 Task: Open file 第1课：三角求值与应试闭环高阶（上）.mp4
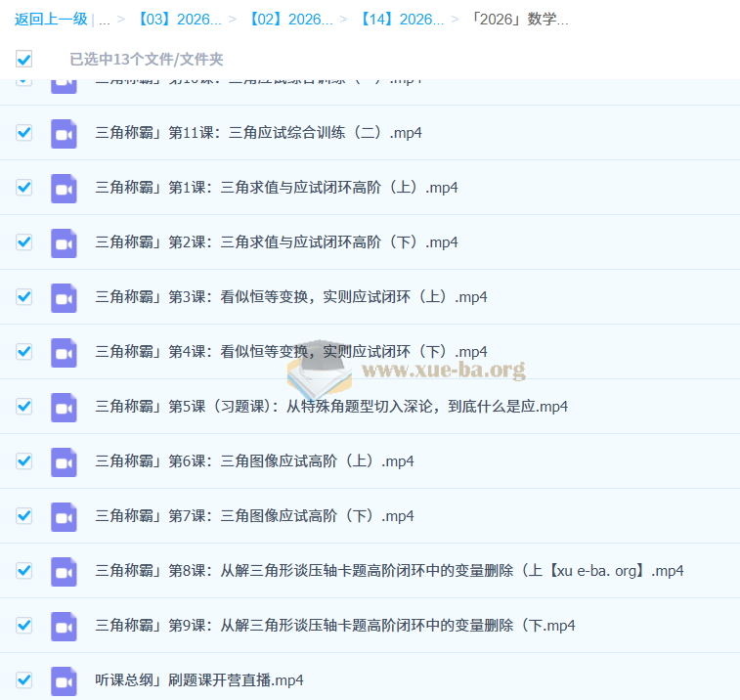coord(277,188)
